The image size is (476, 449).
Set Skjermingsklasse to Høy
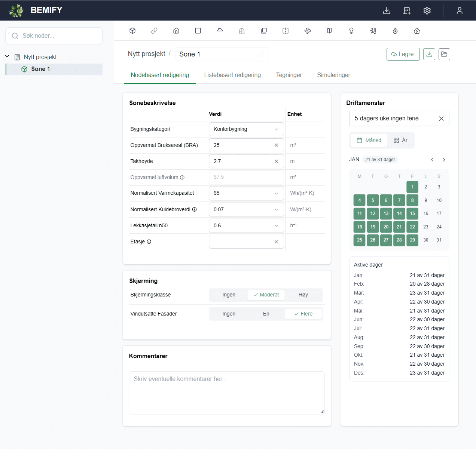[x=303, y=295]
